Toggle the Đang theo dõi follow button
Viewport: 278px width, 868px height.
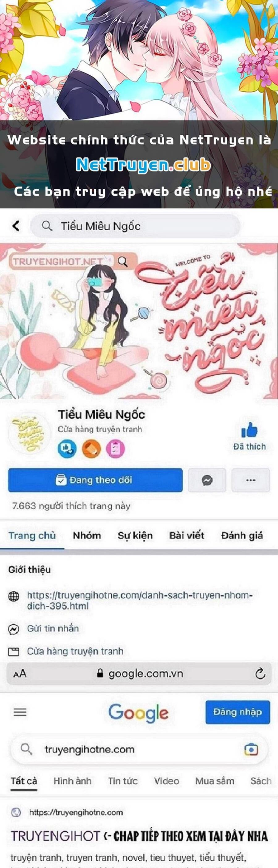95,480
